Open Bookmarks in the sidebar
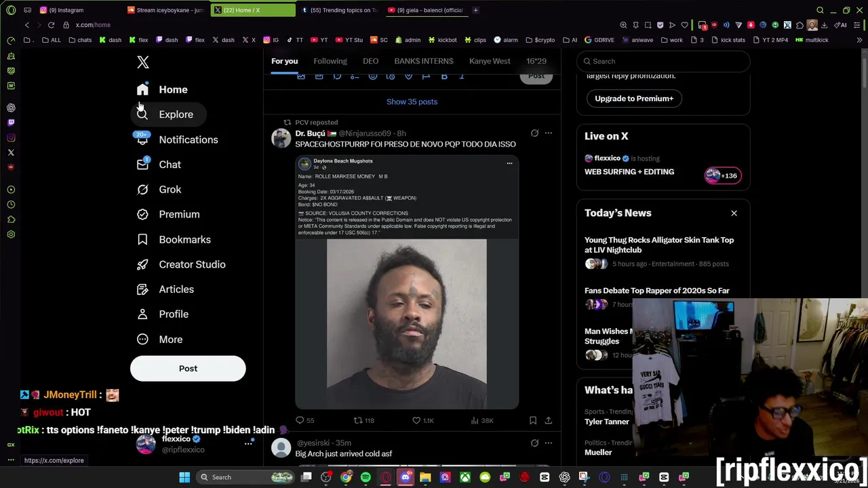The height and width of the screenshot is (488, 868). [174, 239]
